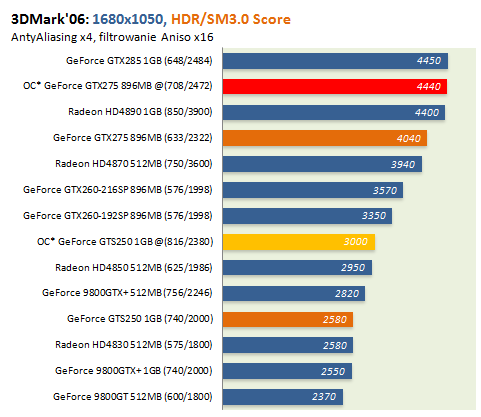Select the label "GeForce GTS250 1GB (740/2000)"

140,319
